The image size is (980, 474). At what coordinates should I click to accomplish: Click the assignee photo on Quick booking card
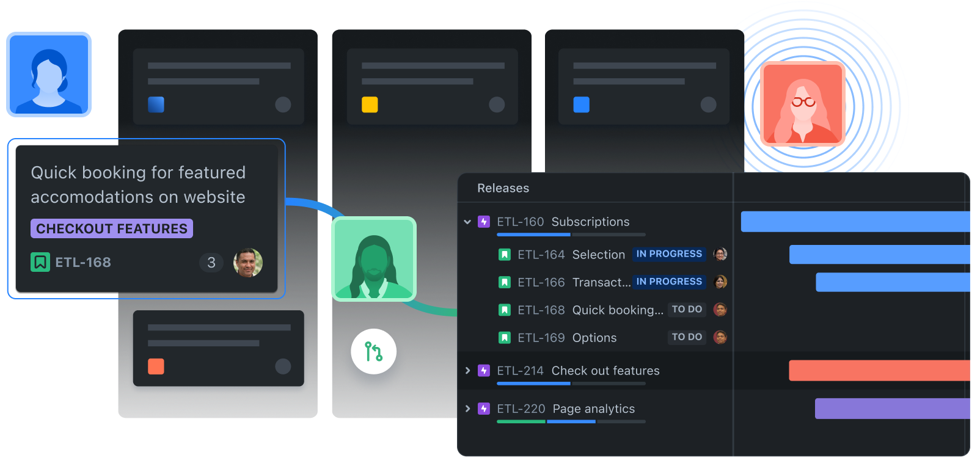(x=248, y=263)
